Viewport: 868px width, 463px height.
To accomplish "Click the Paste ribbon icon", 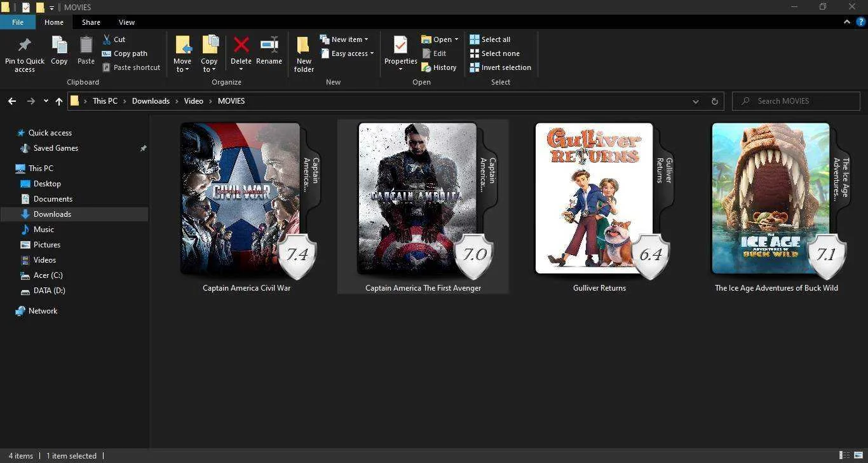I will tap(86, 46).
